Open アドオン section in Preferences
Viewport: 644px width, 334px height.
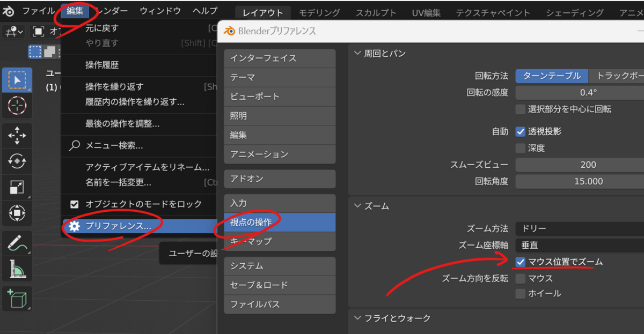280,179
